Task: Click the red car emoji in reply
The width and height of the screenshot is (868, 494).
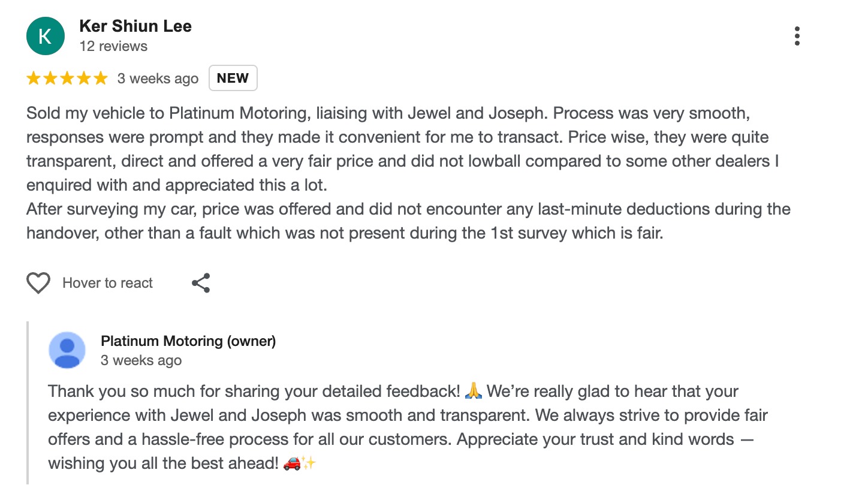Action: 292,463
